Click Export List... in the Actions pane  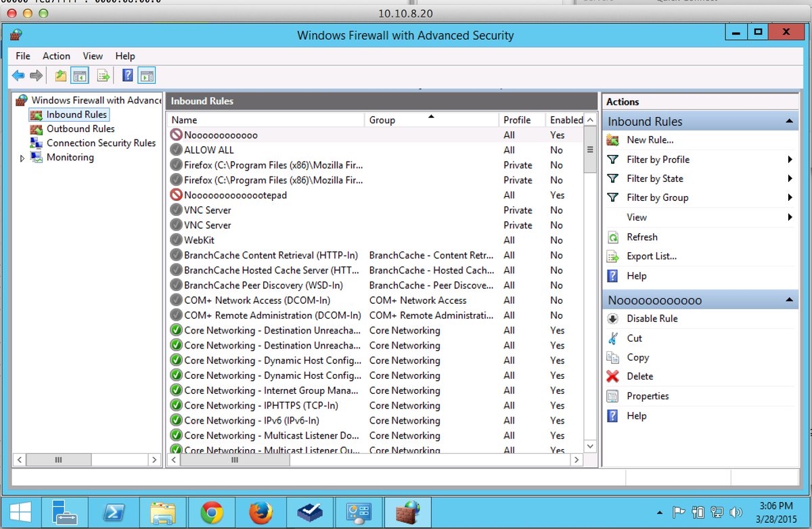point(652,256)
